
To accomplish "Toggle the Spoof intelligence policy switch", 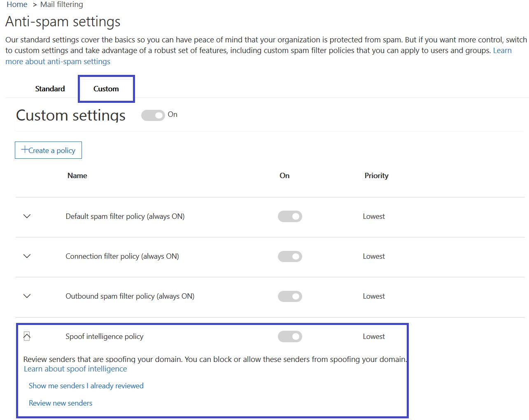I will point(290,336).
